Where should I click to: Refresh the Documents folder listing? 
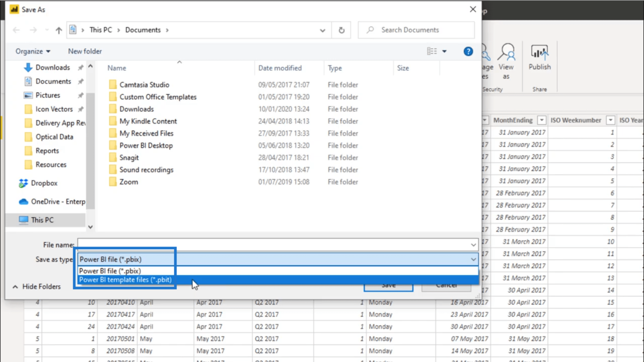point(342,30)
